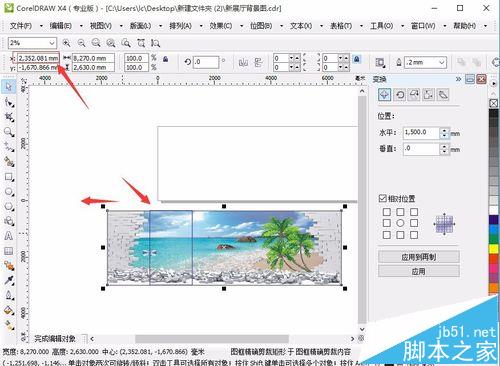Adjust the 水平 value stepper

click(445, 133)
